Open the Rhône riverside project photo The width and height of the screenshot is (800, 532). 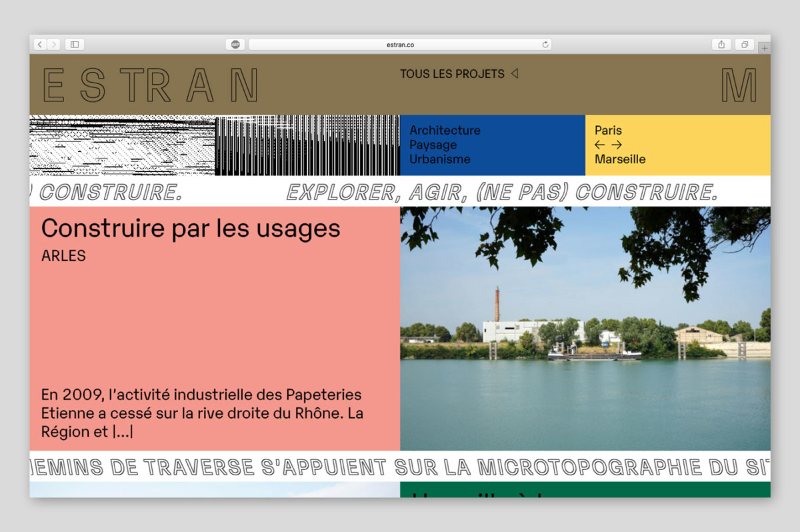[585, 329]
